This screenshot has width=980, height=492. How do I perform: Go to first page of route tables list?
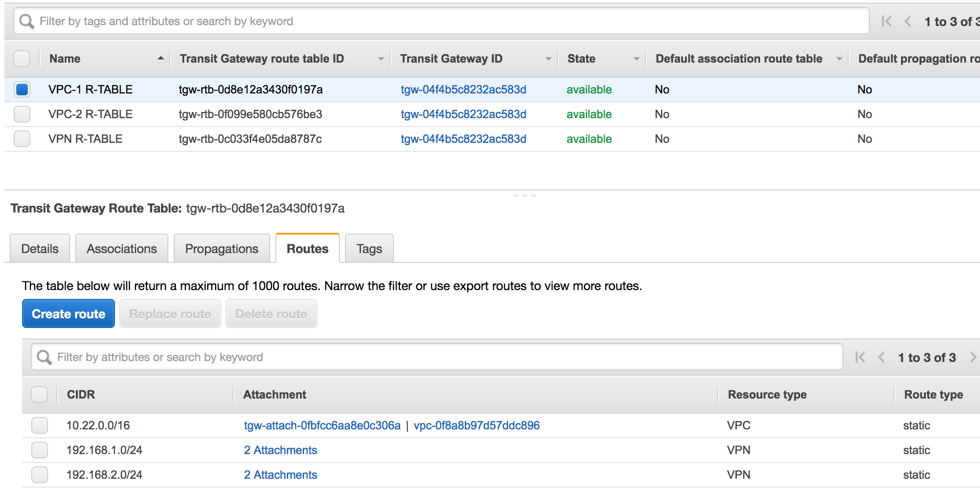(x=887, y=21)
